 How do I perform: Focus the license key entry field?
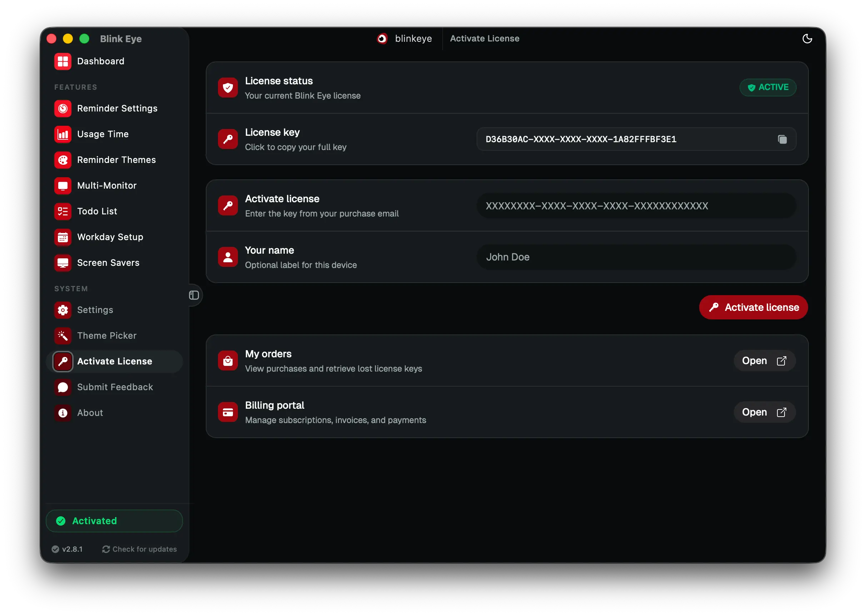(637, 206)
